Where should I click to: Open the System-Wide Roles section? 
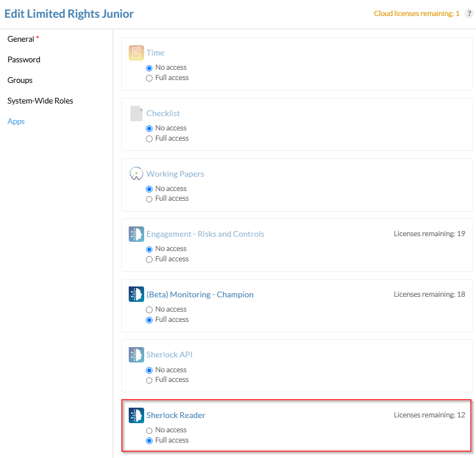coord(40,101)
